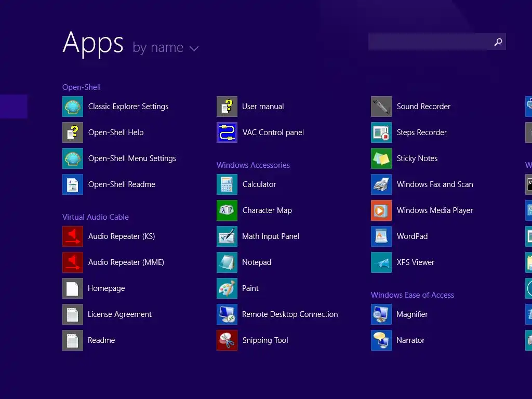Expand the 'by name' sort chevron

(194, 48)
